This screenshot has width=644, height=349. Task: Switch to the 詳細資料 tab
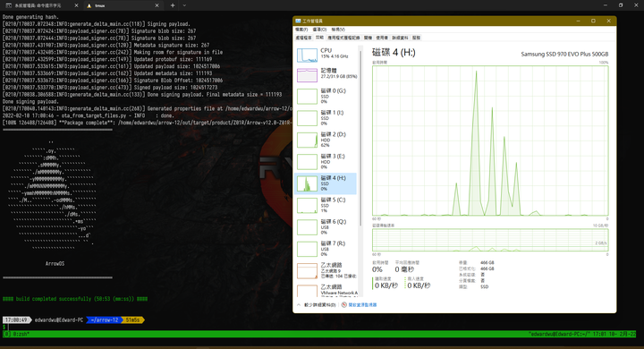point(400,38)
